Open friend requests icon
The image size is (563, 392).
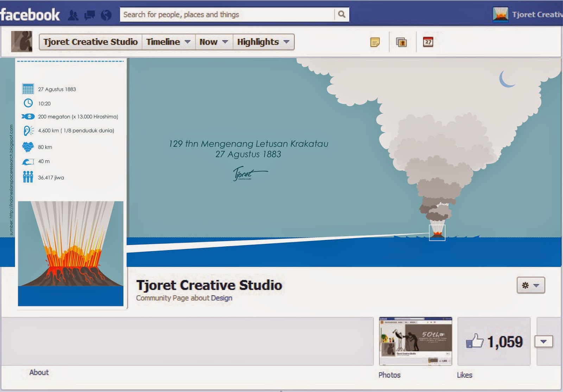pyautogui.click(x=73, y=15)
